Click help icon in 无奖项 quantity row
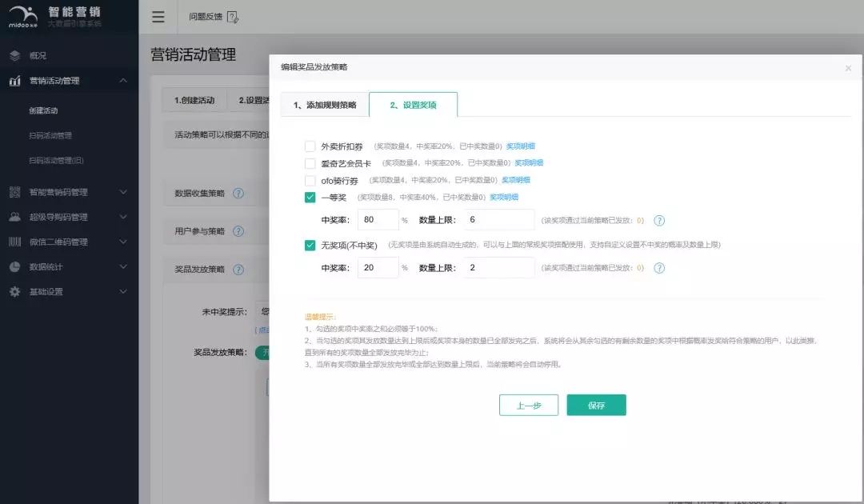Screen dimensions: 864x504 click(x=659, y=268)
